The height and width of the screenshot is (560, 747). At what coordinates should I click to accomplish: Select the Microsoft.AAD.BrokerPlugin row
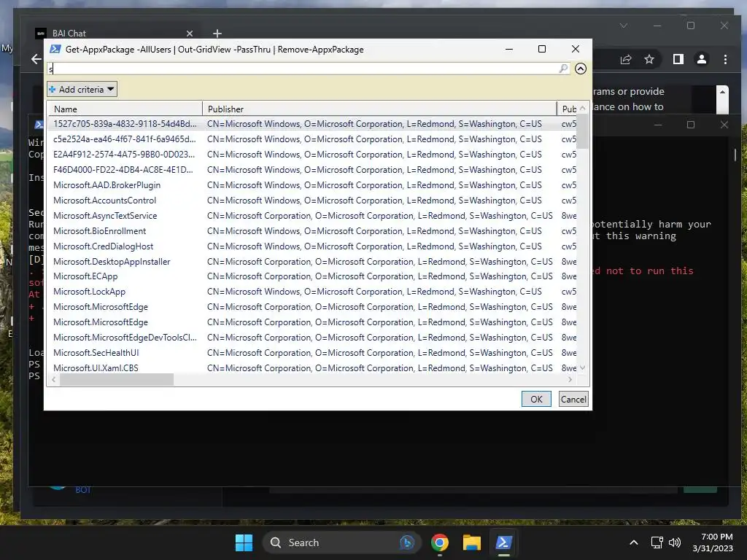point(312,184)
